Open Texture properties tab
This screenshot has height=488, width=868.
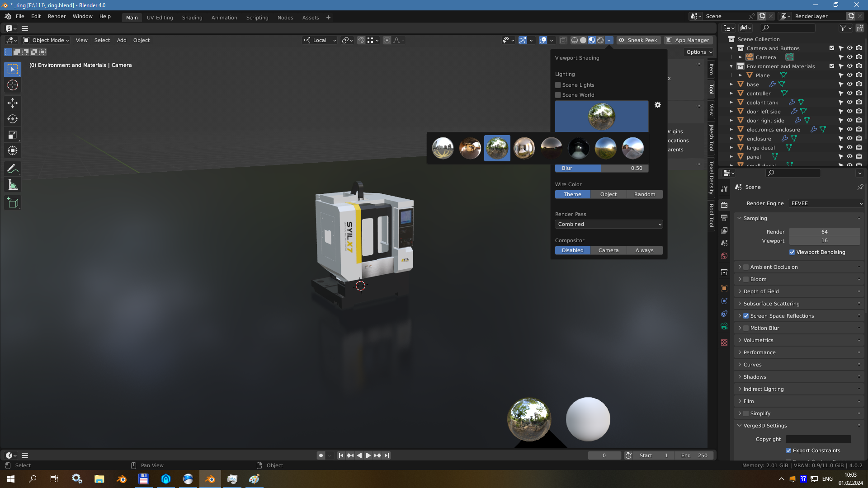coord(724,343)
